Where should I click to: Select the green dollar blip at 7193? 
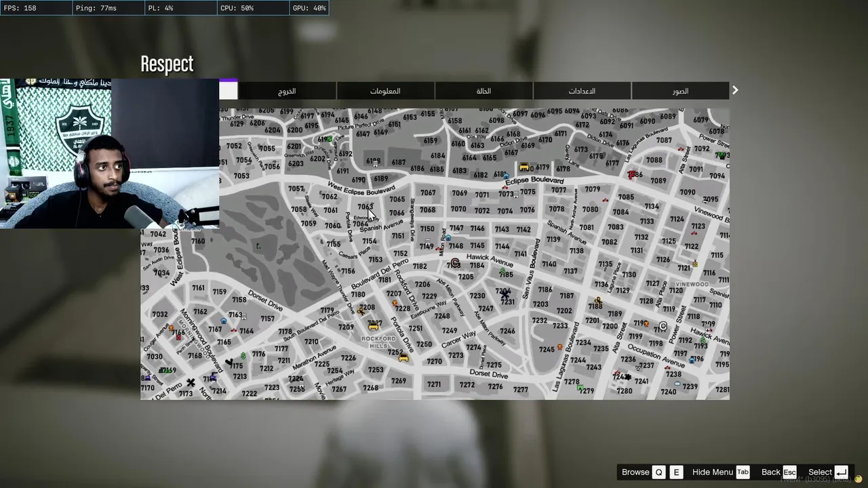[x=703, y=340]
